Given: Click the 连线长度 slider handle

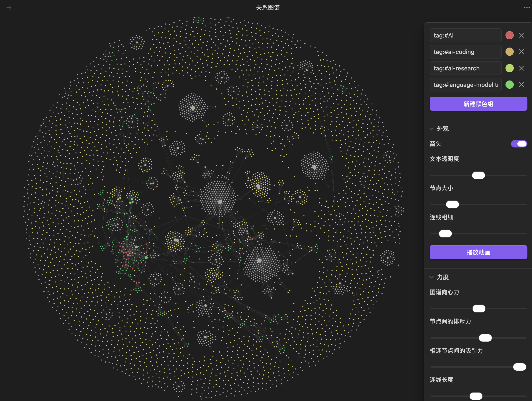Looking at the screenshot, I should [476, 396].
